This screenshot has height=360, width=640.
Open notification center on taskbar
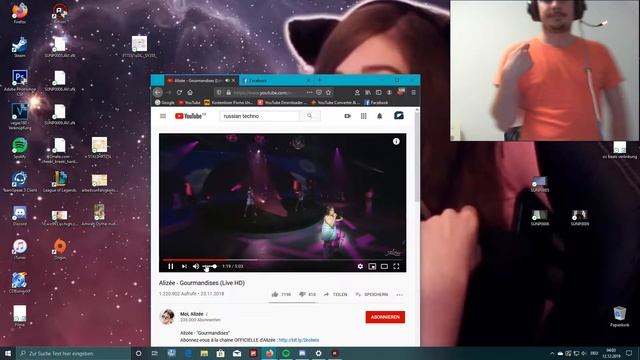(629, 353)
